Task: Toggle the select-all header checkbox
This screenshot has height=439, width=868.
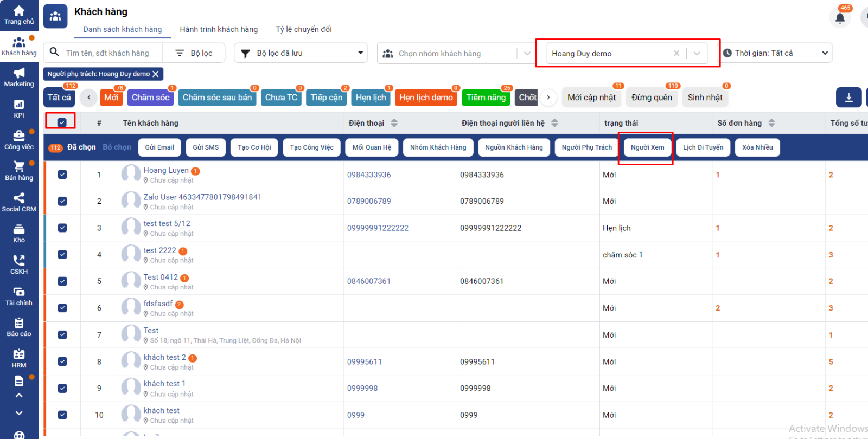Action: 62,122
